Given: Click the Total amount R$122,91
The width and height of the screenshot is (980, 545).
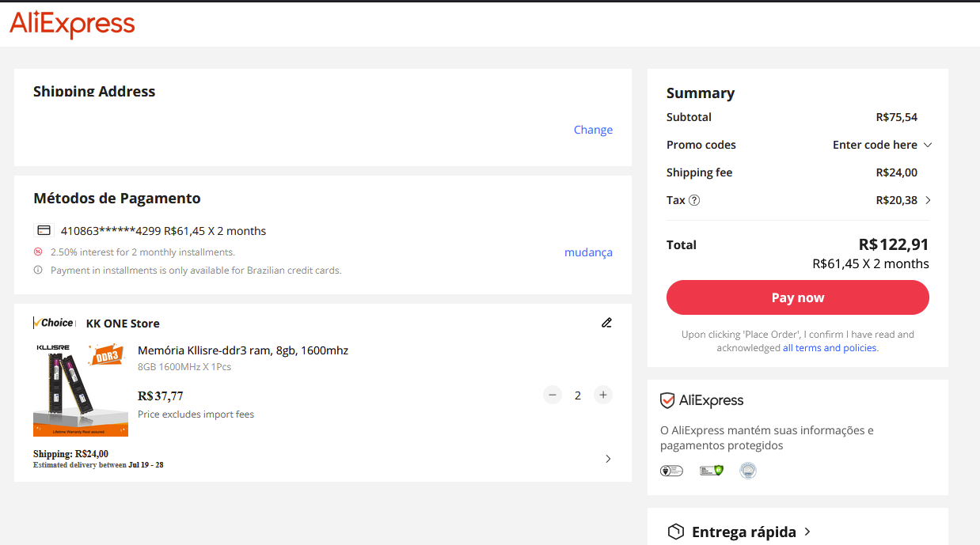Looking at the screenshot, I should click(x=894, y=244).
